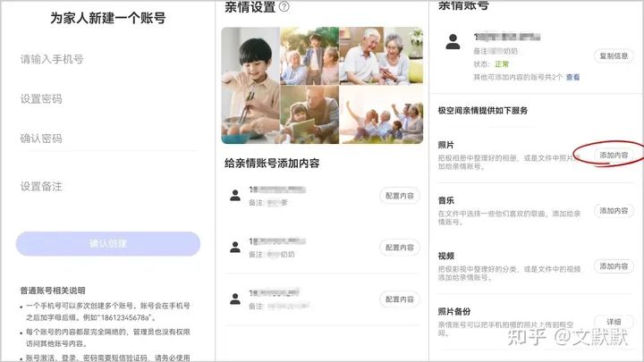Click 配置内容 for the 奶奶 account
This screenshot has height=362, width=644.
(400, 248)
